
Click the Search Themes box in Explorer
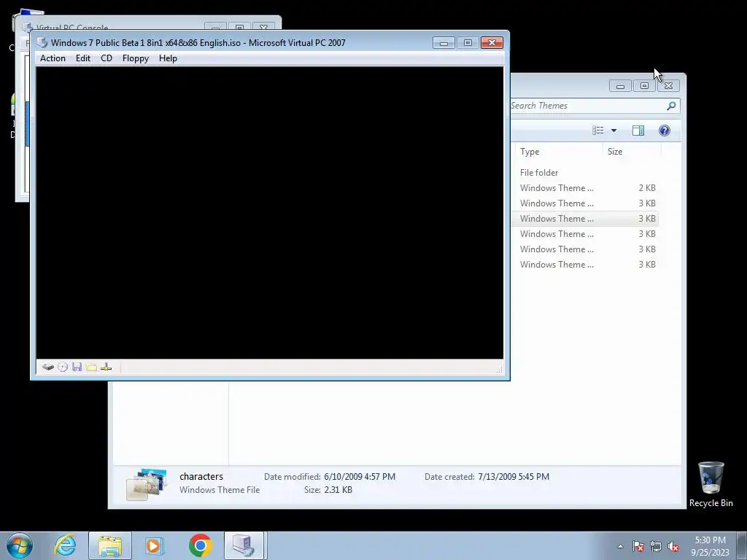coord(587,106)
